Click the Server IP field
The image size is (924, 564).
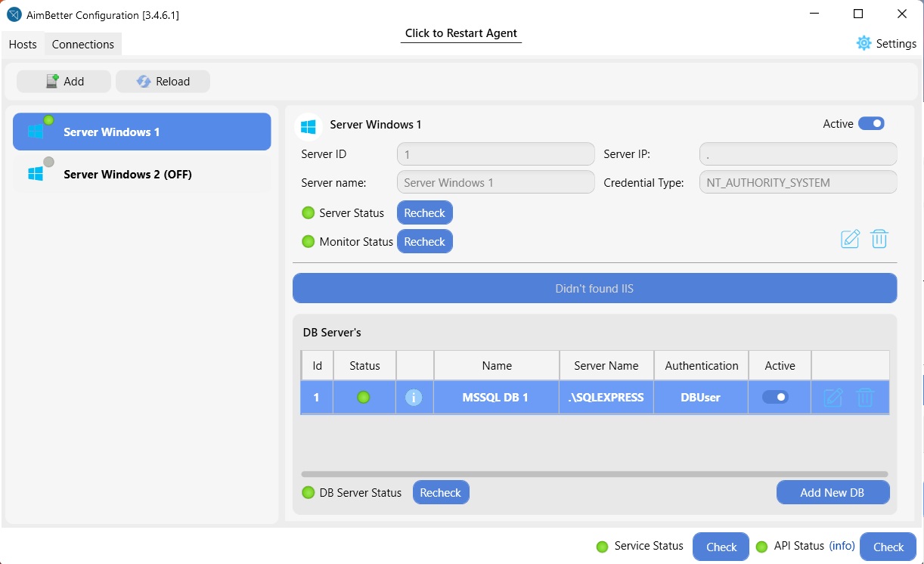798,154
